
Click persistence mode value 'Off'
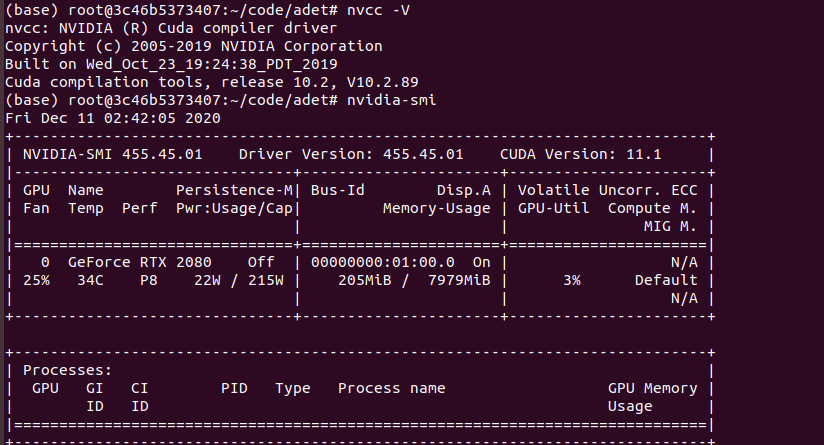click(x=261, y=262)
